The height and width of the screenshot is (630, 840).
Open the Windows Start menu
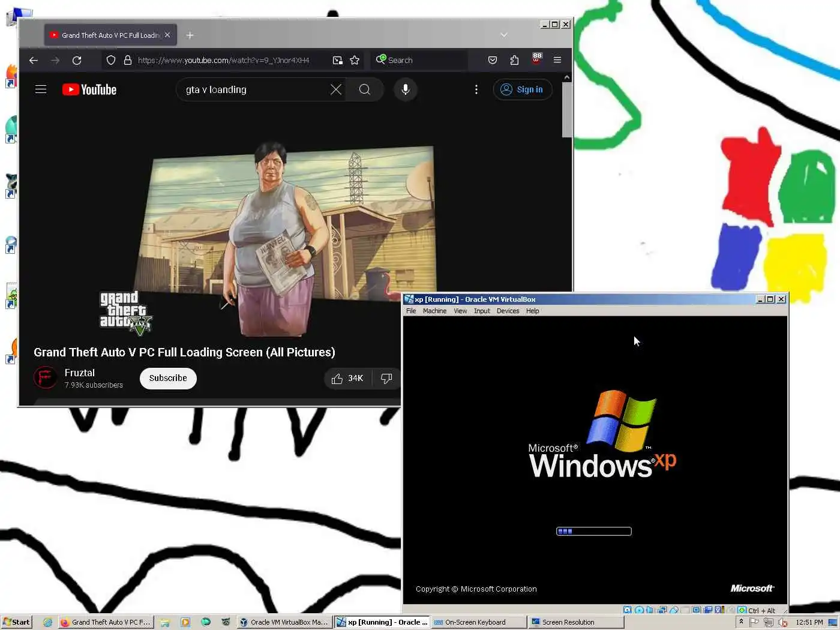coord(16,622)
